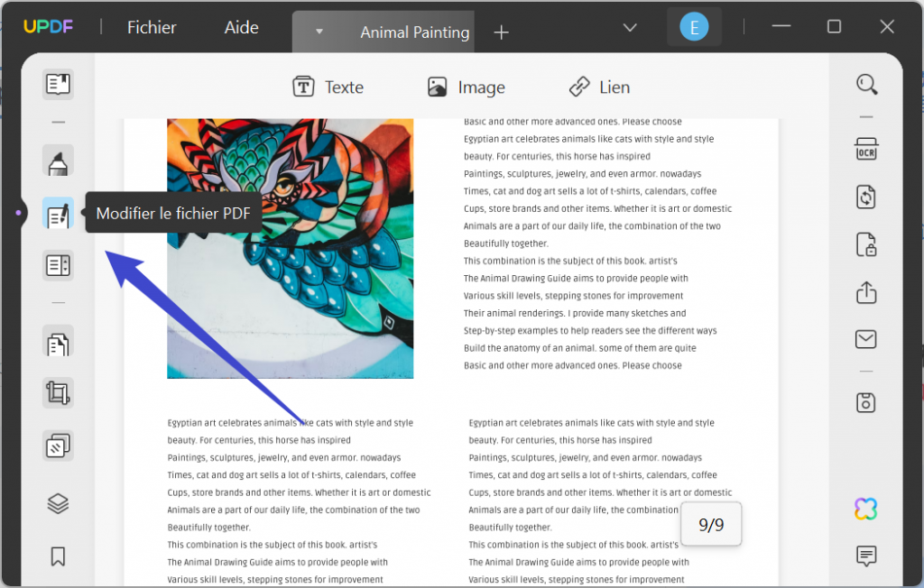
Task: Select the Texte editing button
Action: point(328,87)
